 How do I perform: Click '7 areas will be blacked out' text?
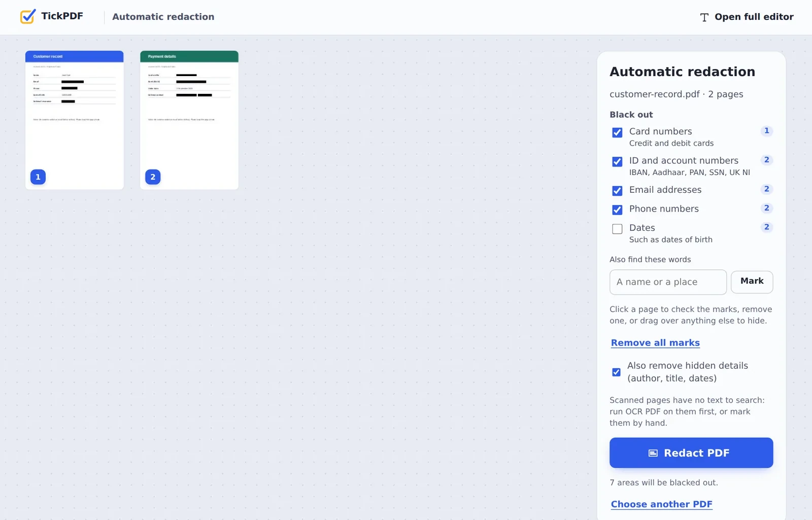664,482
